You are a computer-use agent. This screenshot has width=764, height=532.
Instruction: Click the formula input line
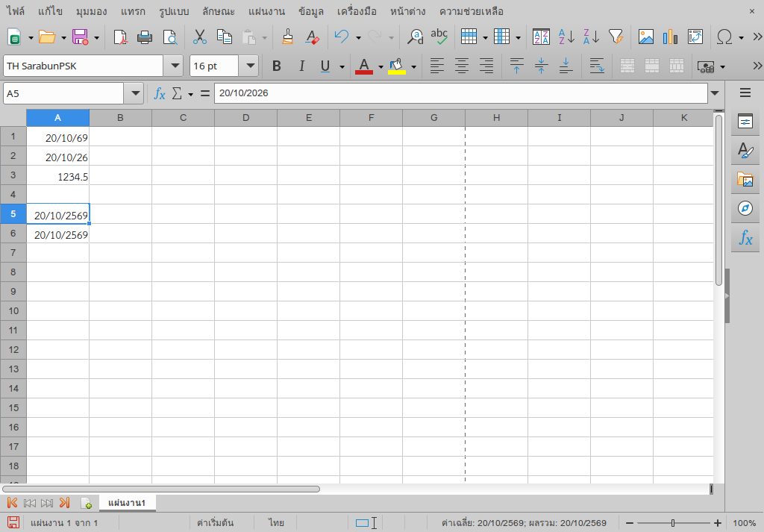461,93
